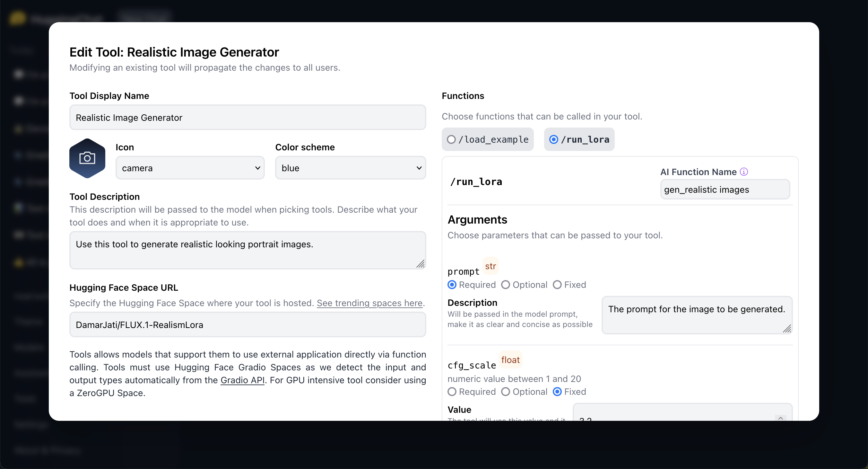This screenshot has width=868, height=469.
Task: Choose Fixed for the cfg_scale argument
Action: [557, 392]
